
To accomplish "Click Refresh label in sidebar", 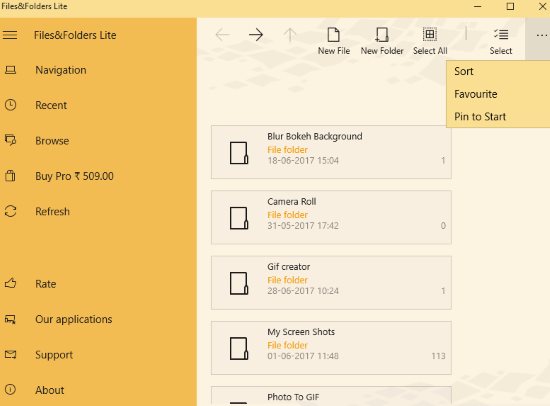I will tap(52, 212).
